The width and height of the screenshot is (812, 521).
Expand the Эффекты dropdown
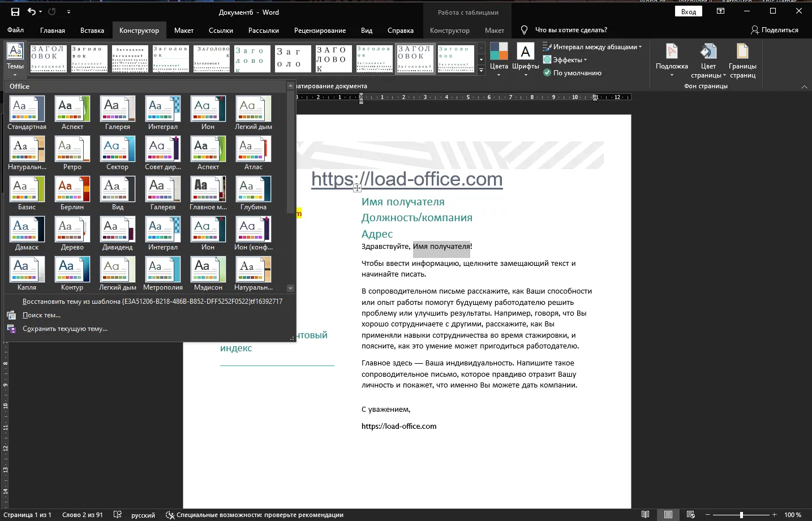(x=565, y=60)
